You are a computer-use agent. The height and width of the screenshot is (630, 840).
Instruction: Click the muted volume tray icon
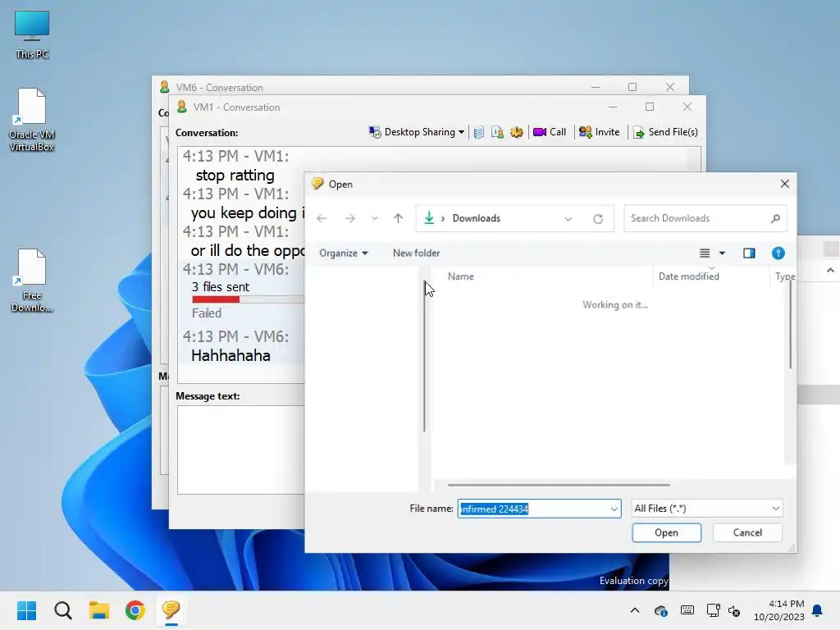(x=734, y=610)
